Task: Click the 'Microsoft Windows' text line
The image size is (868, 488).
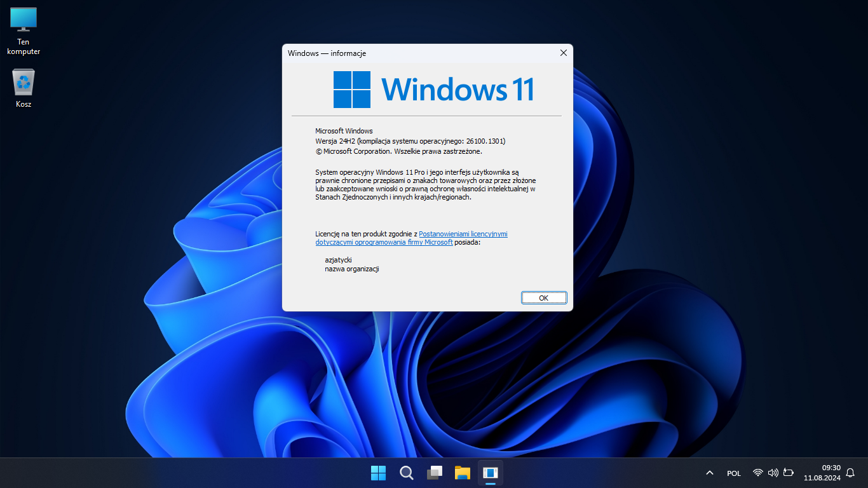Action: pyautogui.click(x=344, y=131)
